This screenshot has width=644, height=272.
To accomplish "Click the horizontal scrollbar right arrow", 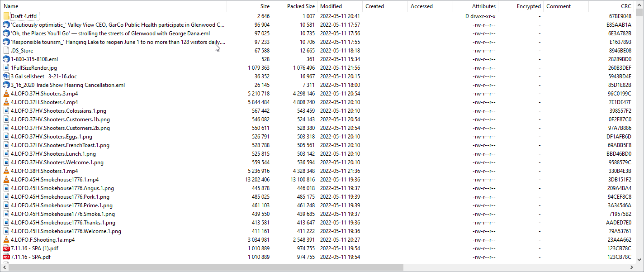I will pos(632,267).
